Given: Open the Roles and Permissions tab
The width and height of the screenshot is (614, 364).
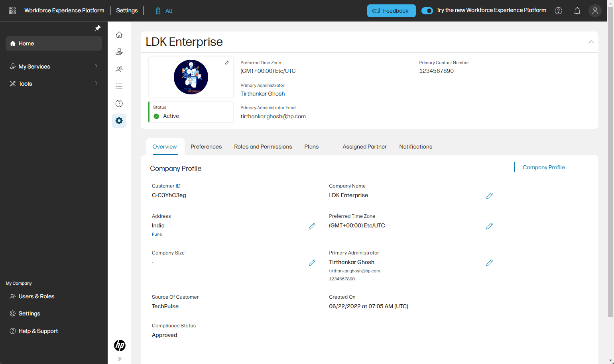Looking at the screenshot, I should [263, 147].
